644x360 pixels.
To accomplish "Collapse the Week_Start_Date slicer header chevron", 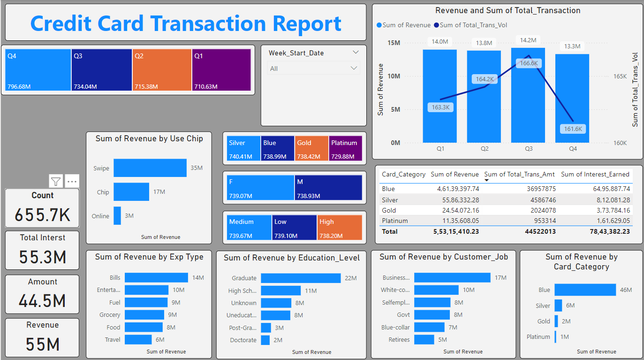I will 355,53.
